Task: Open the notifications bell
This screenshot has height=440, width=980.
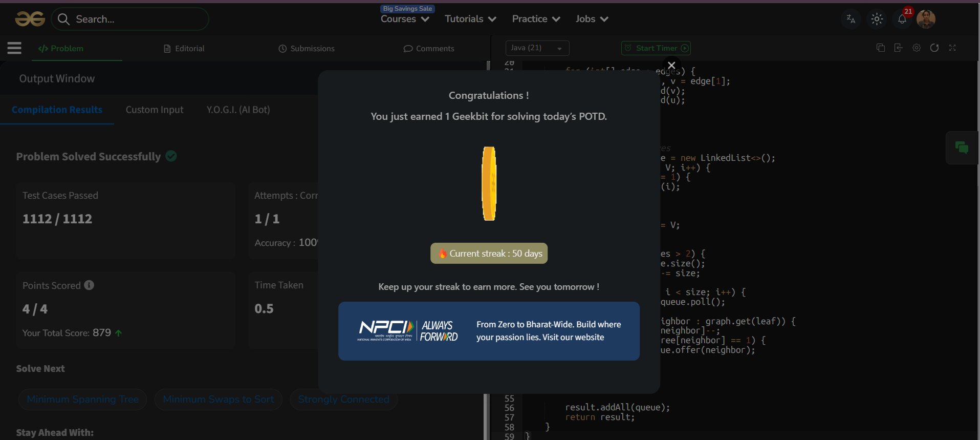Action: [902, 19]
